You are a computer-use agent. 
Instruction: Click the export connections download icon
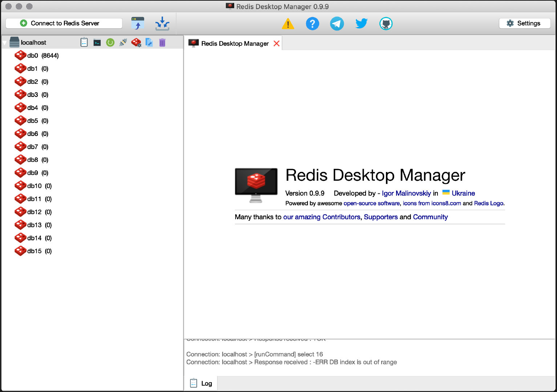coord(162,23)
